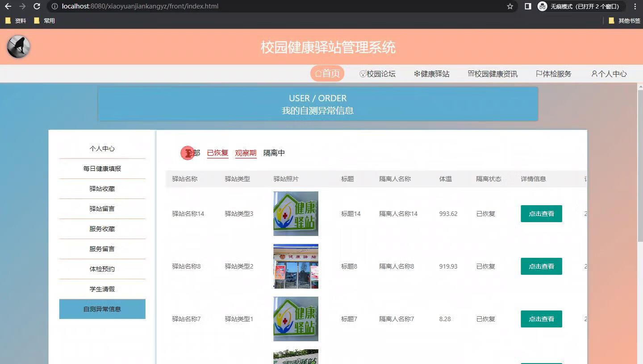Click the round avatar logo in header
Viewport: 643px width, 364px height.
[x=18, y=47]
